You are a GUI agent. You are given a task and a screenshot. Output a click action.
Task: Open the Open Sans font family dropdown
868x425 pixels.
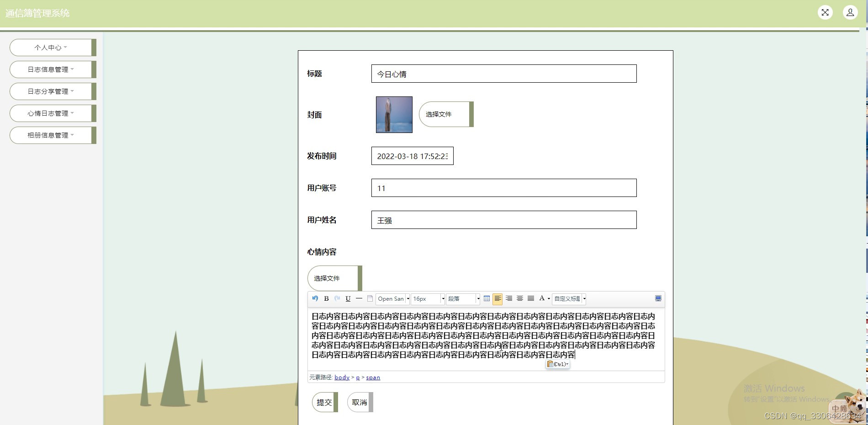393,299
